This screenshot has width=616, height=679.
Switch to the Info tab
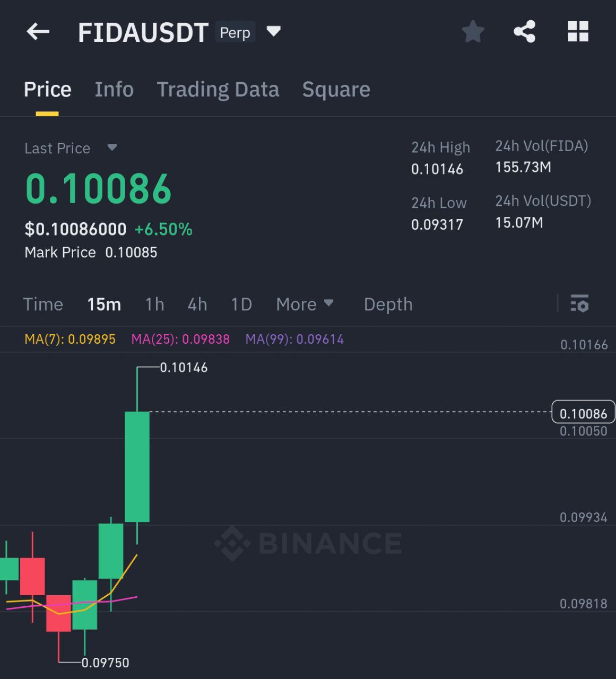[x=114, y=90]
